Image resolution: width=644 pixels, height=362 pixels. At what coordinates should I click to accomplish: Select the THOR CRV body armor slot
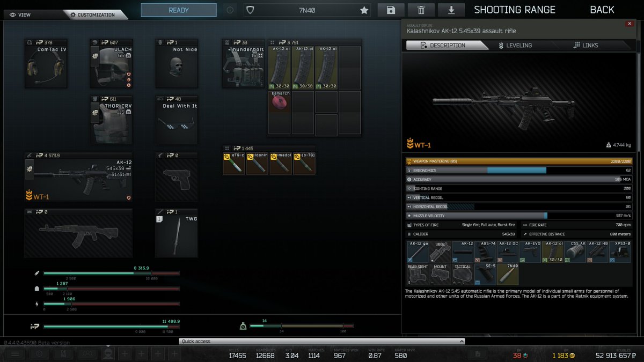(111, 120)
